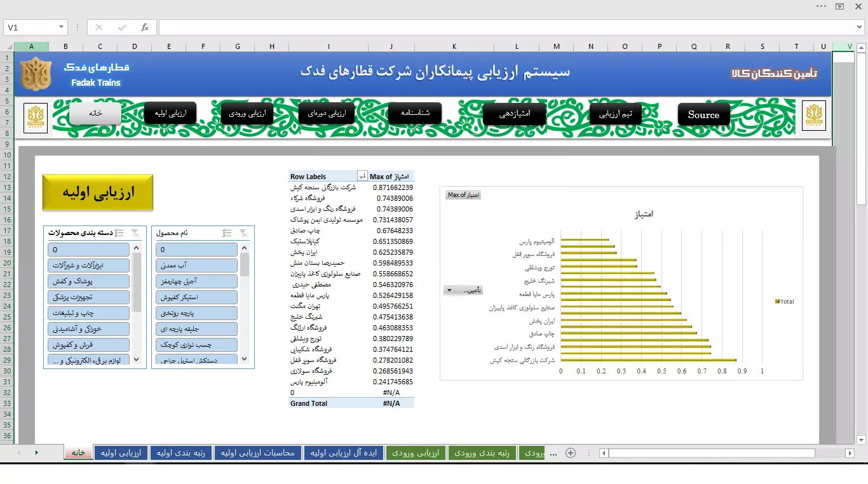Viewport: 868px width, 484px height.
Task: Click the شناسنامه navigation button
Action: click(x=415, y=112)
